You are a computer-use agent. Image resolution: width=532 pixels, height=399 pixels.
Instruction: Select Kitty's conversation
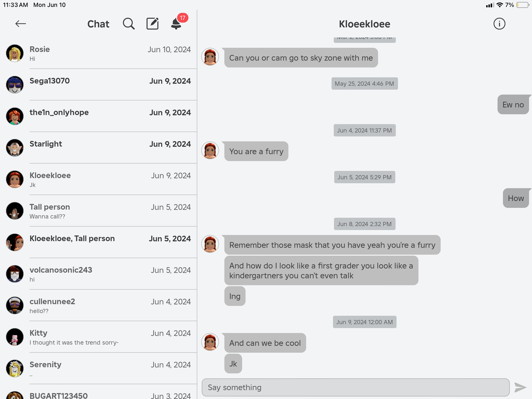pyautogui.click(x=99, y=337)
